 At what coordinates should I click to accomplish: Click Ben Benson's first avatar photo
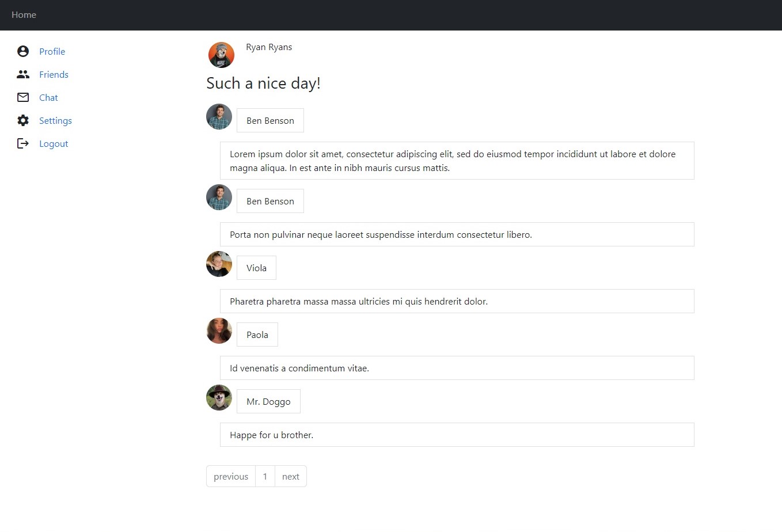tap(219, 116)
